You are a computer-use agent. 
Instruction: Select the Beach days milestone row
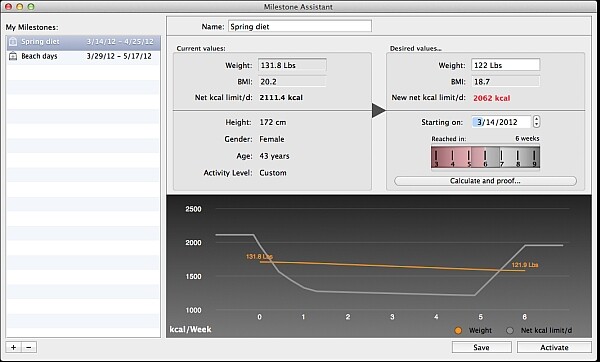83,56
